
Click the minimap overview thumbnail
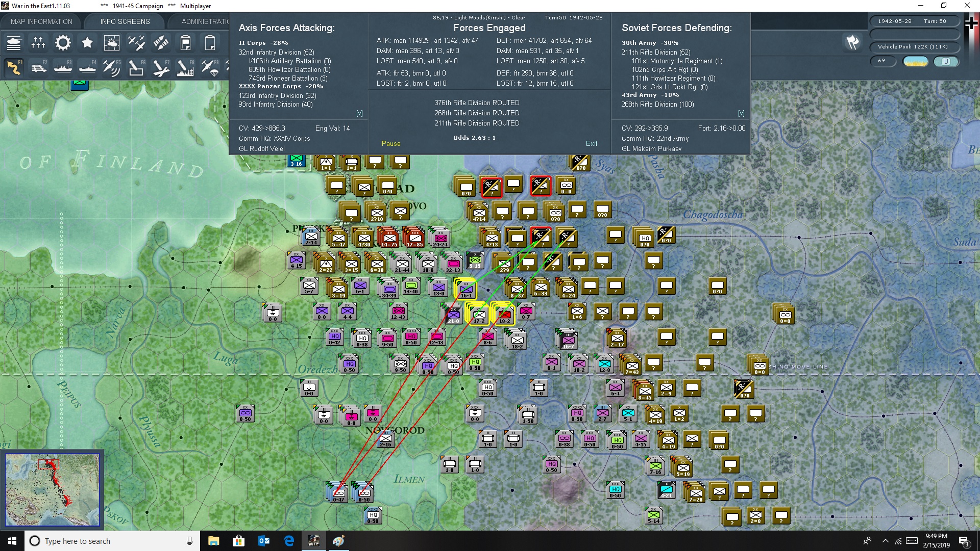point(53,490)
